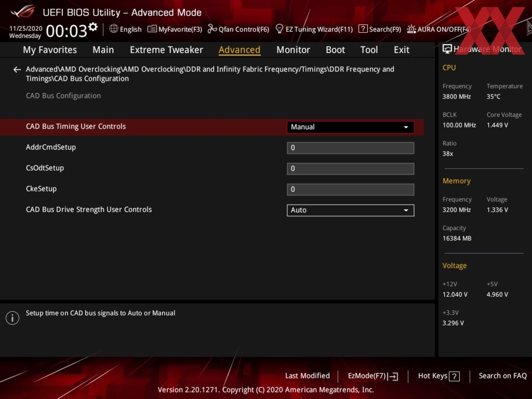Click the AddrCmdSetup value field
The image size is (532, 399).
[350, 148]
